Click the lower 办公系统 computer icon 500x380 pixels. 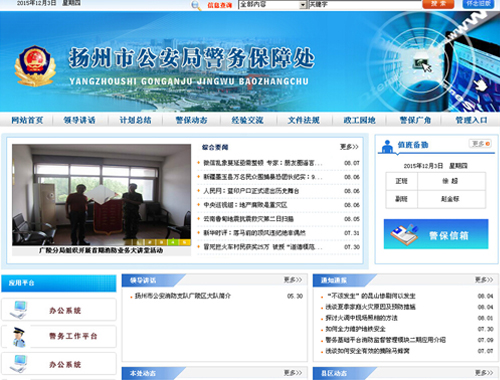[x=19, y=364]
